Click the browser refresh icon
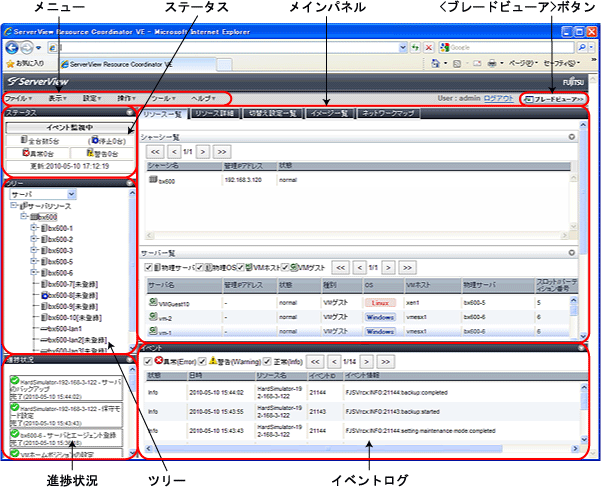The image size is (601, 487). pos(415,48)
